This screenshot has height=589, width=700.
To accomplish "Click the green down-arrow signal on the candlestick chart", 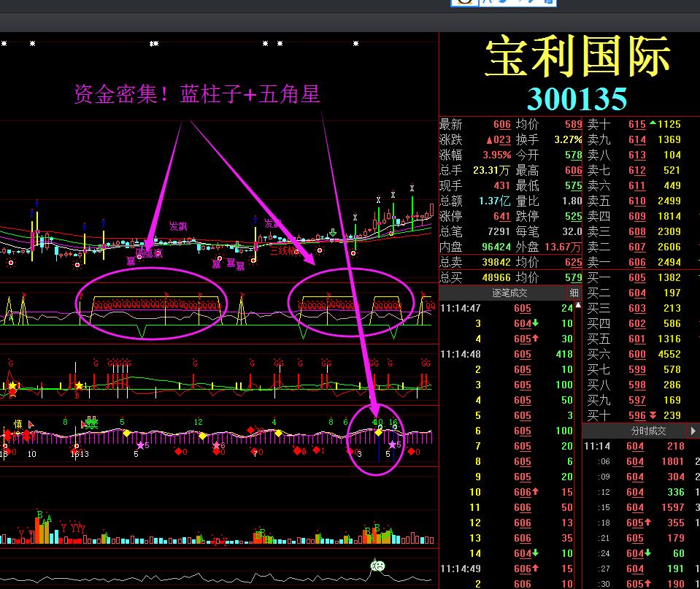I will [333, 233].
